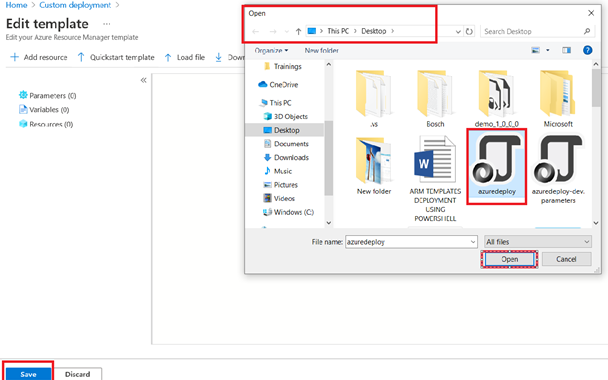Select Variables (0) tree node
Screen dimensions: 608x380
tap(44, 110)
